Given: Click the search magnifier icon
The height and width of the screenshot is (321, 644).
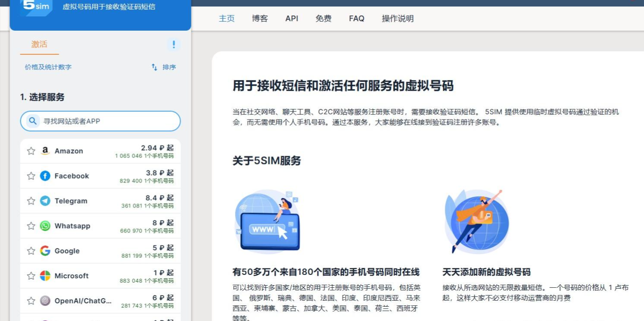Looking at the screenshot, I should pyautogui.click(x=33, y=121).
